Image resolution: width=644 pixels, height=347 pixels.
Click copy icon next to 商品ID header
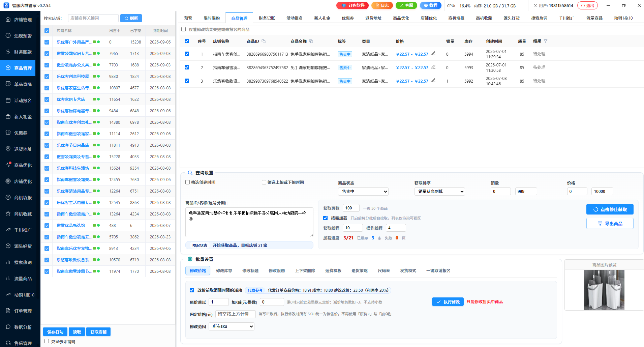[264, 41]
